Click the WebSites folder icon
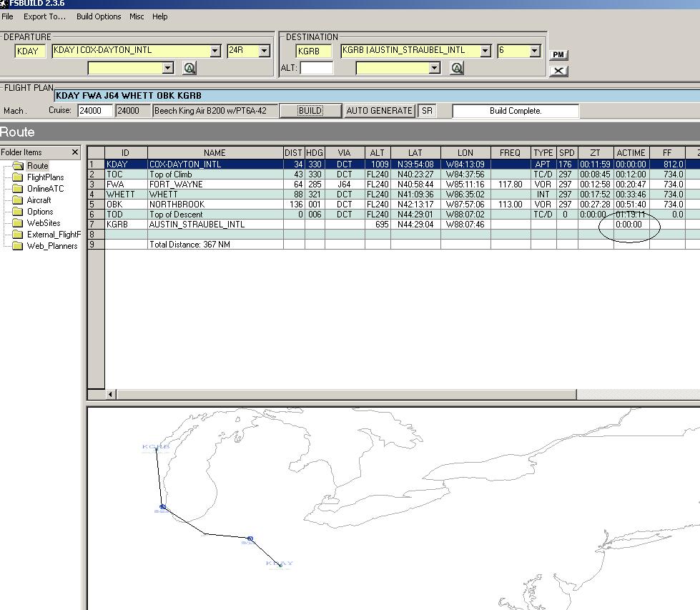700x610 pixels. click(18, 223)
